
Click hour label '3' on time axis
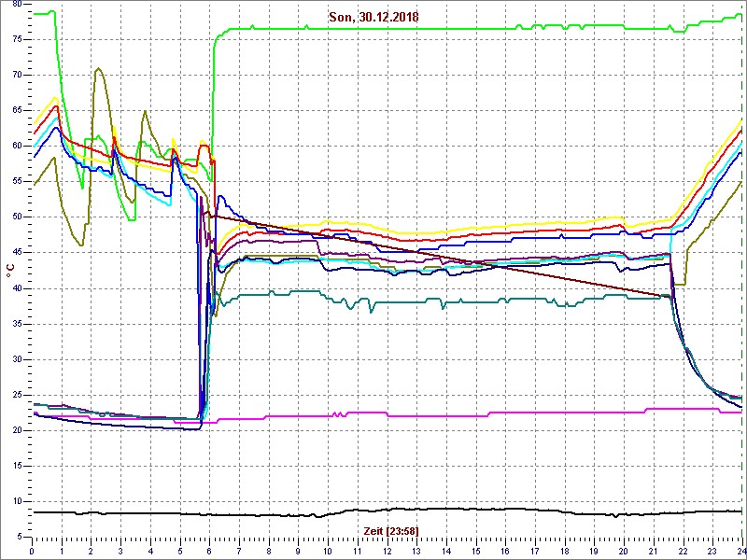coord(120,551)
